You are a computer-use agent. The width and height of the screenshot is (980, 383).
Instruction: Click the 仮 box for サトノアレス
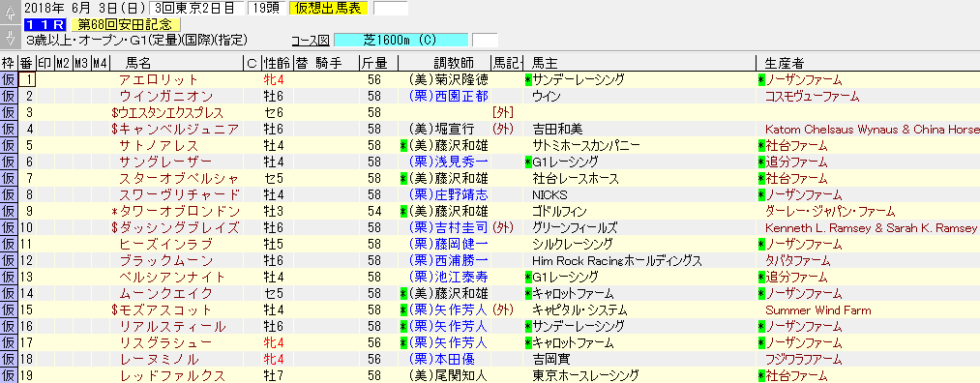9,146
